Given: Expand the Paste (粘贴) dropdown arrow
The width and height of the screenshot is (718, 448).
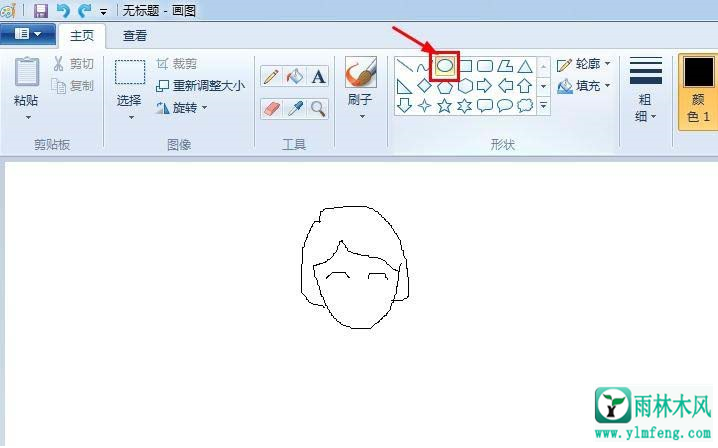Looking at the screenshot, I should click(x=28, y=118).
